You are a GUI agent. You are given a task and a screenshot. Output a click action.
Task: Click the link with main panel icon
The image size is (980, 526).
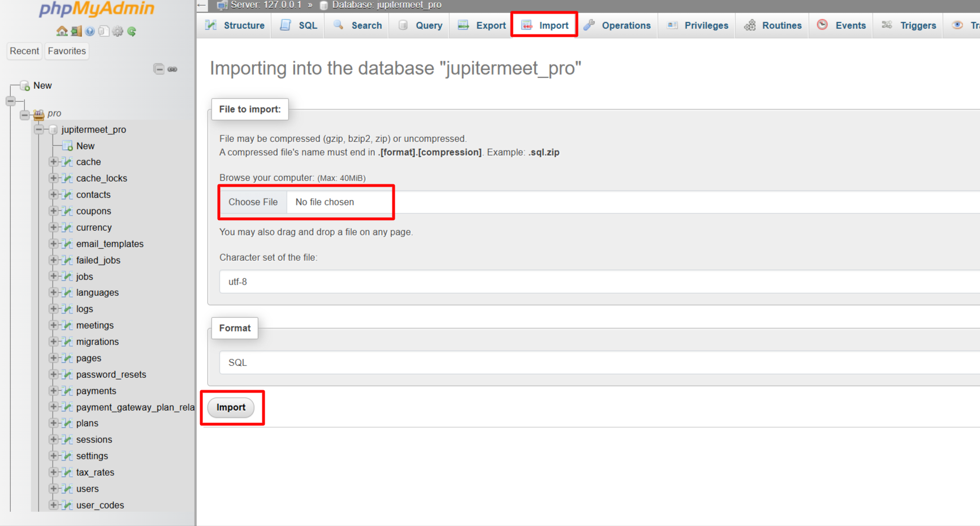click(x=172, y=69)
